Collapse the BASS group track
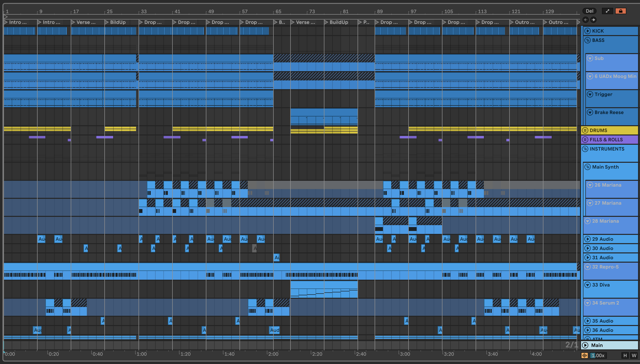 588,40
